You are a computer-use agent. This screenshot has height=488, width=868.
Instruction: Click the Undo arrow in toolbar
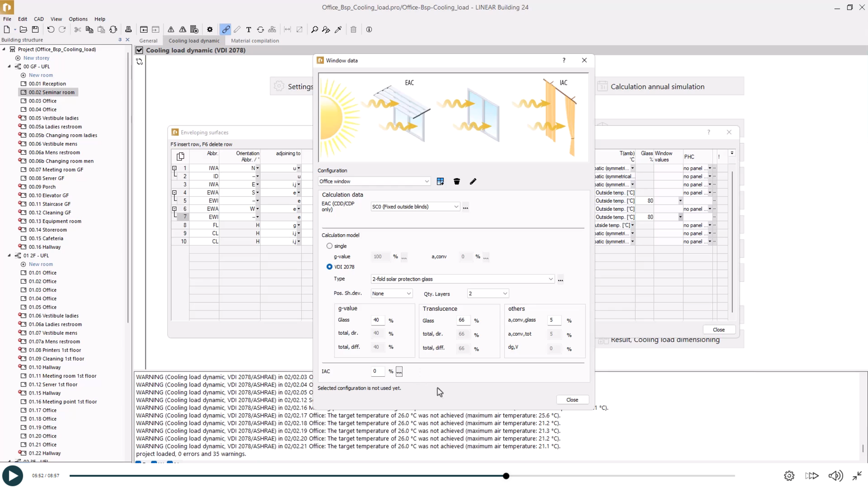tap(50, 30)
